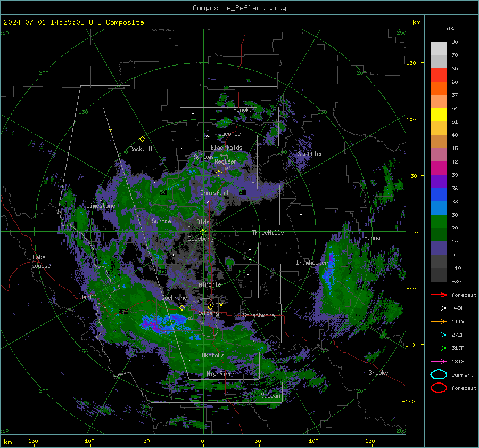Pick the cyan 27ZW arrow legend entry
Screen dimensions: 479x448
439,335
